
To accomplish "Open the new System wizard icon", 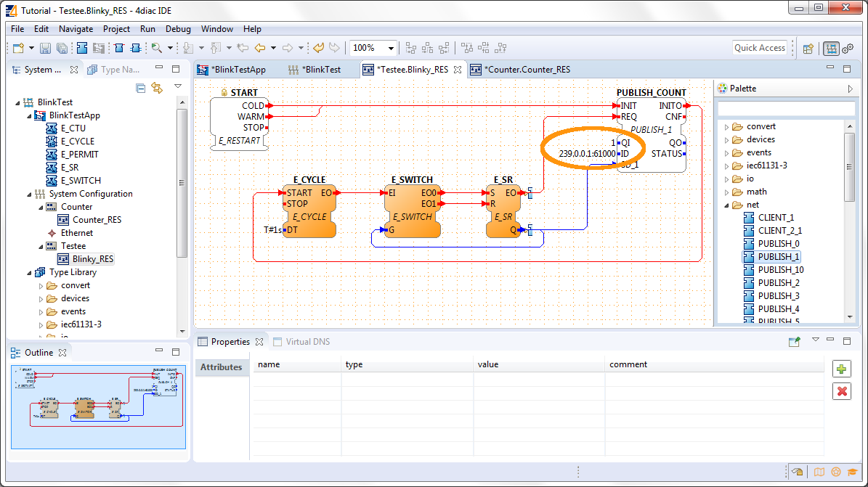I will click(19, 49).
